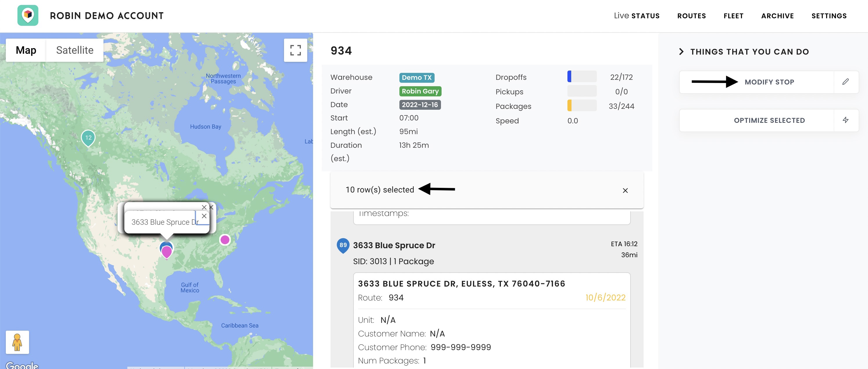Click the Robin app logo icon
Image resolution: width=868 pixels, height=369 pixels.
pos(28,15)
